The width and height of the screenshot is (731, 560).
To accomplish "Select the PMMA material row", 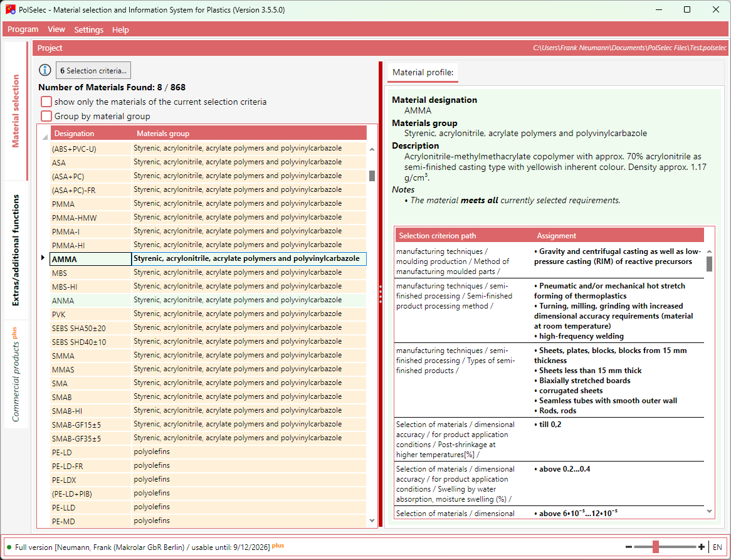I will [208, 204].
